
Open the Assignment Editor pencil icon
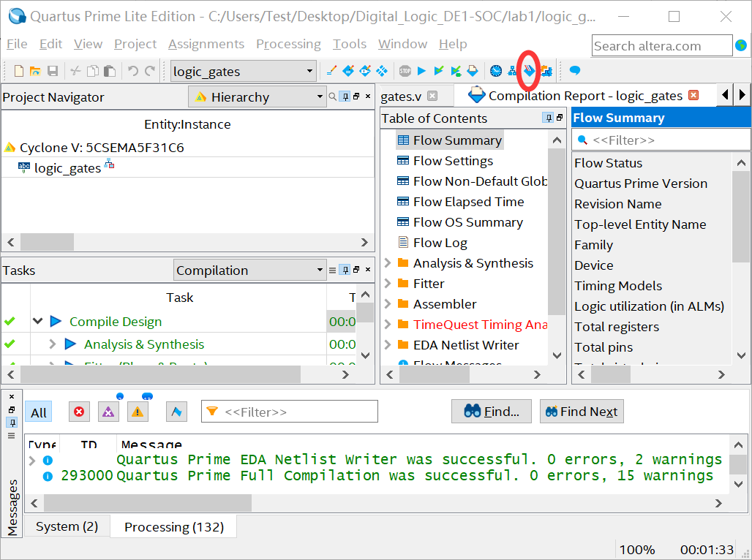pos(331,71)
